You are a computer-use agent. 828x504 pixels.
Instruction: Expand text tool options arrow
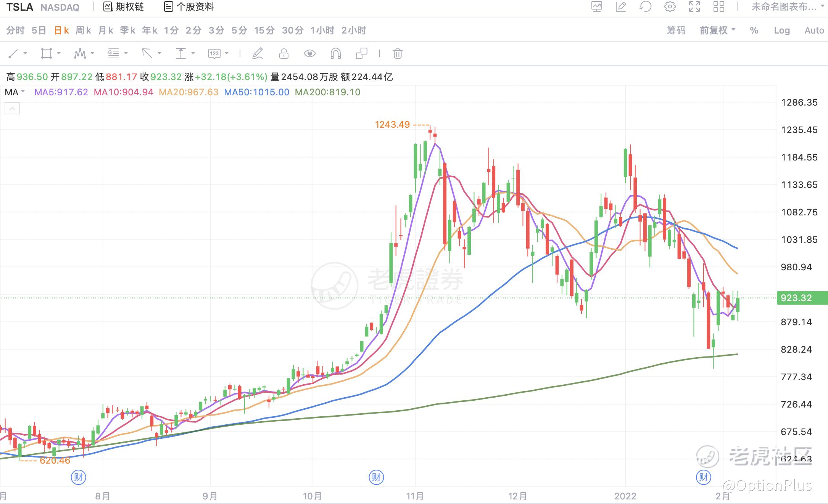193,53
